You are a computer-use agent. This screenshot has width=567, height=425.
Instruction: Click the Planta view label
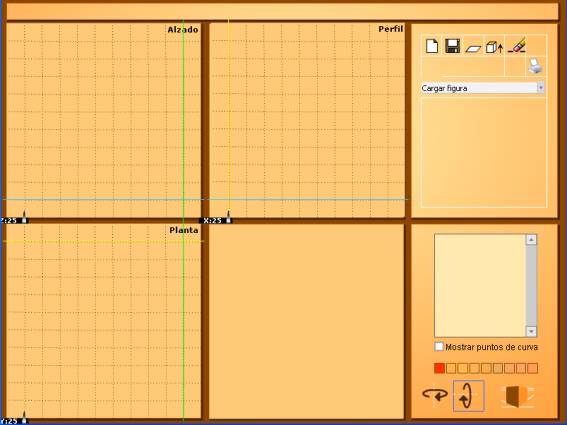[x=184, y=230]
